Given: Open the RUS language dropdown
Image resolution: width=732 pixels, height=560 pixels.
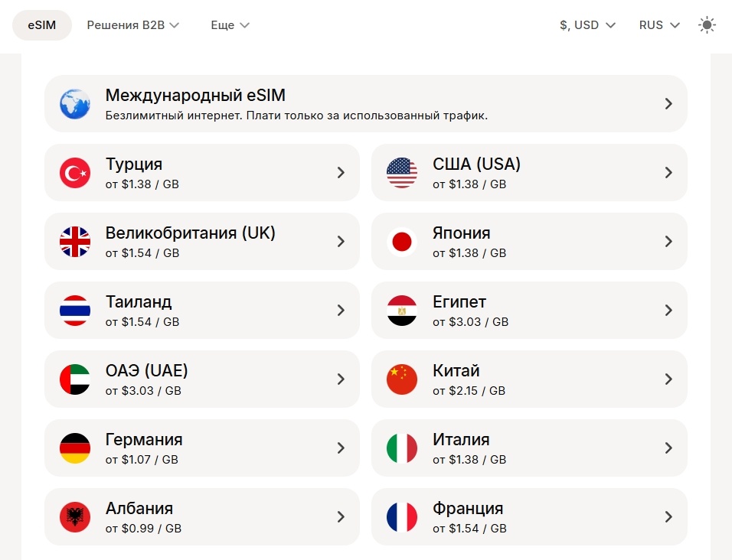Looking at the screenshot, I should 658,24.
